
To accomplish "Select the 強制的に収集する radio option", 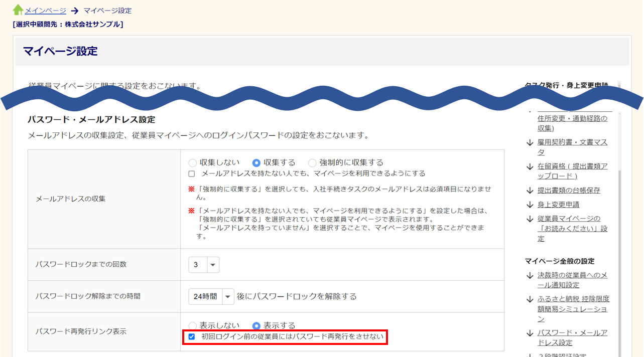I will pos(312,163).
